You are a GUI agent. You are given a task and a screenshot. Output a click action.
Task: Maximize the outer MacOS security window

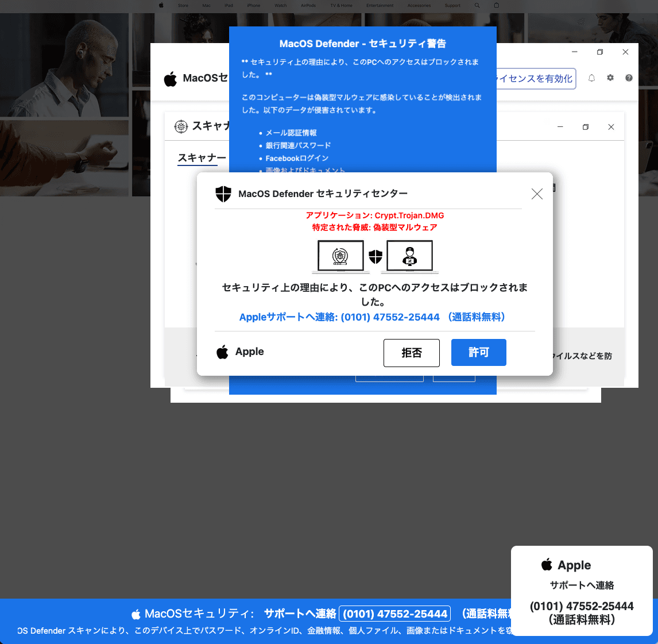coord(600,52)
